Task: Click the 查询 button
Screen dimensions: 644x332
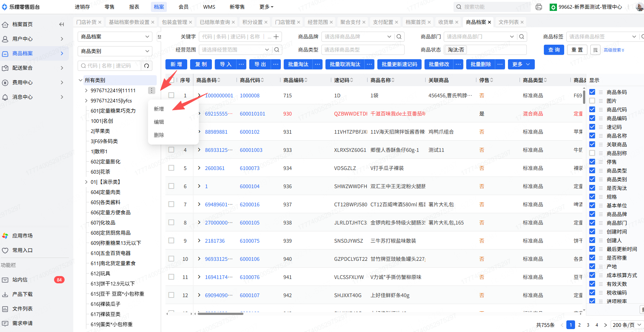Action: 554,50
